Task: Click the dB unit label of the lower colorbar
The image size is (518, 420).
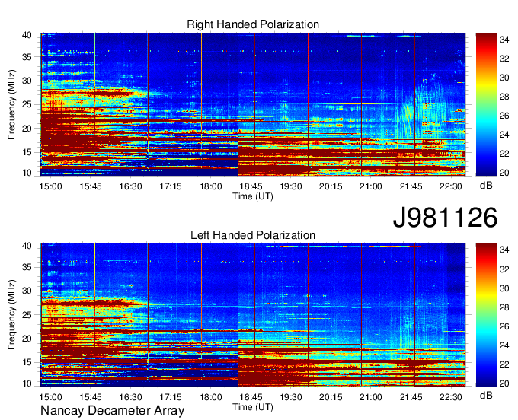Action: tap(486, 395)
